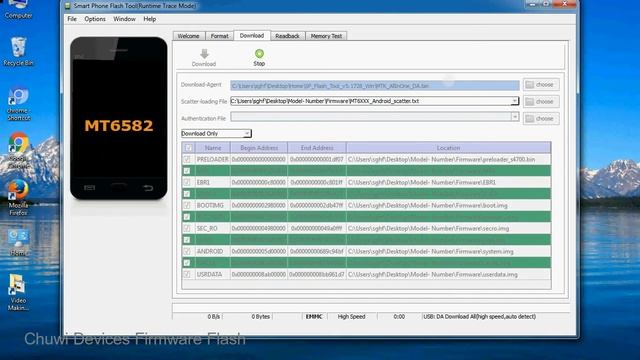Expand the Authentication File dropdown arrow
The width and height of the screenshot is (640, 360).
pyautogui.click(x=514, y=117)
